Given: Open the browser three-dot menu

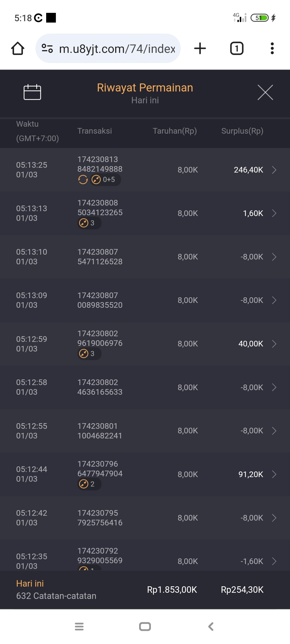Looking at the screenshot, I should click(272, 49).
